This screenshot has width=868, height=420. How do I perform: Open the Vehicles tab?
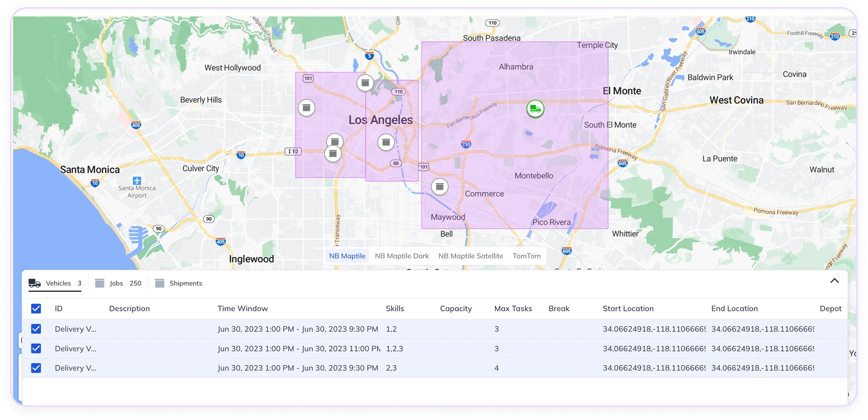click(55, 283)
